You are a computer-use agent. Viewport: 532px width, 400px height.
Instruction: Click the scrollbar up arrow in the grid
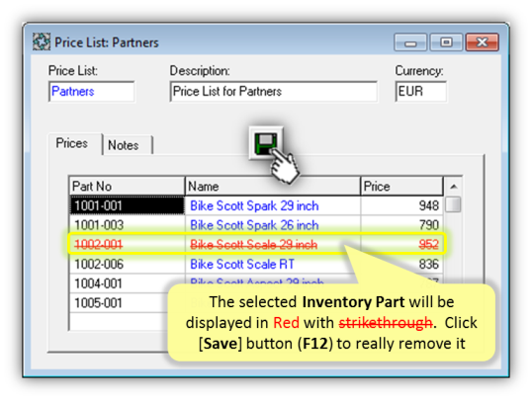453,186
